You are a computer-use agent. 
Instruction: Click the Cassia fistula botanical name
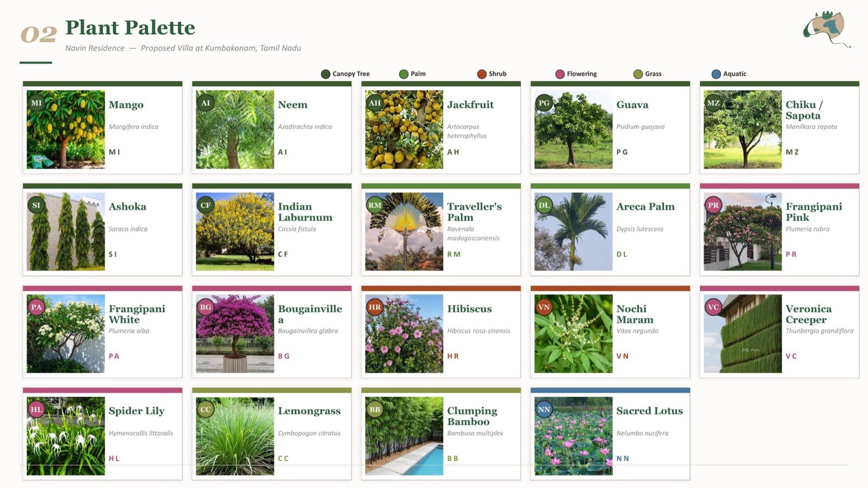(297, 229)
